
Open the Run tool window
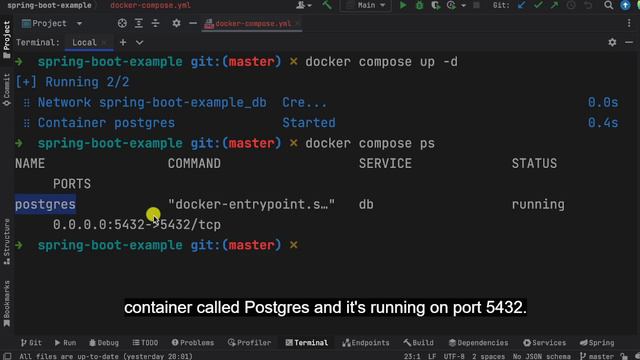click(65, 343)
